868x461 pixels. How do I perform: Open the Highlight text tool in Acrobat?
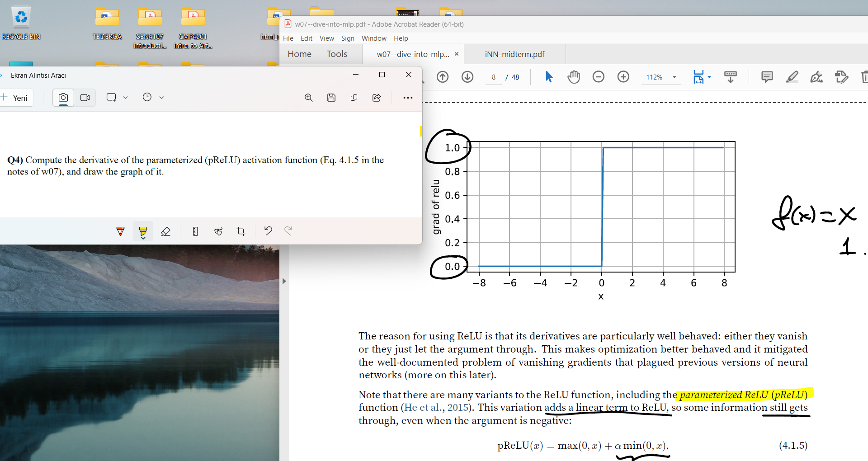792,77
